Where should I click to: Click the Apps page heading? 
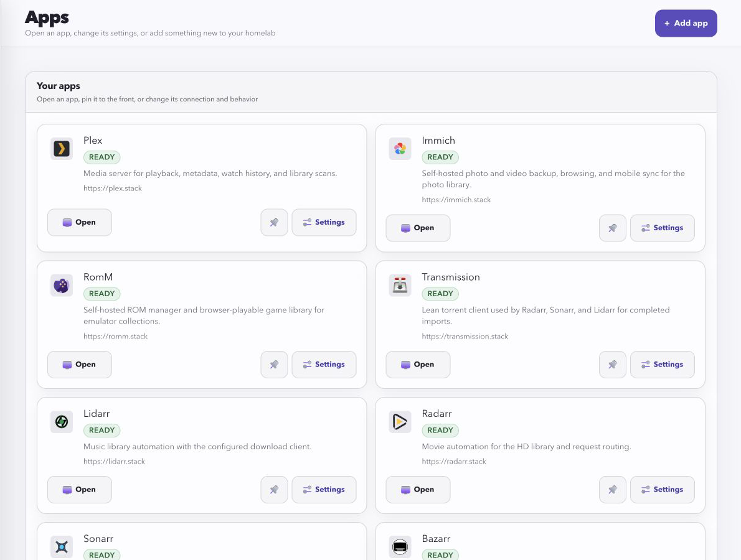(x=47, y=17)
